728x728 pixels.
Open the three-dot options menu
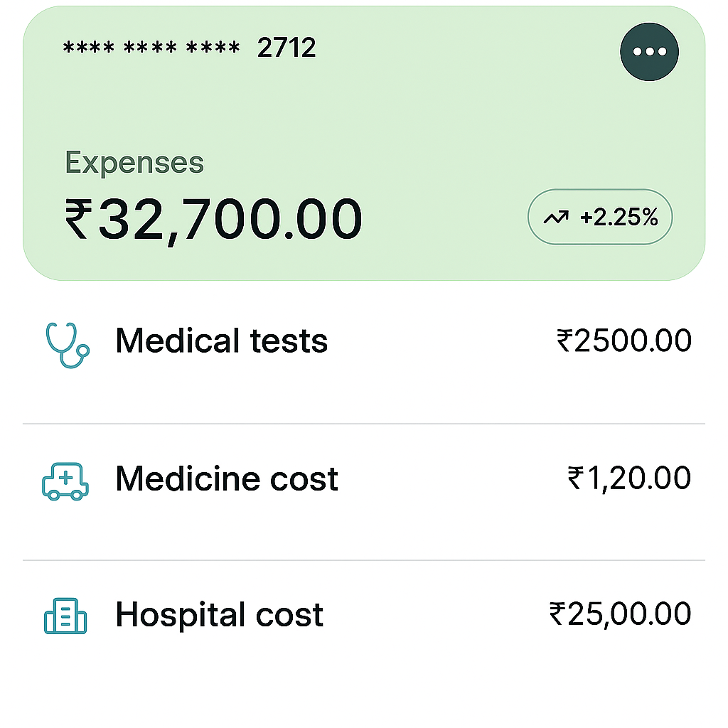click(649, 51)
